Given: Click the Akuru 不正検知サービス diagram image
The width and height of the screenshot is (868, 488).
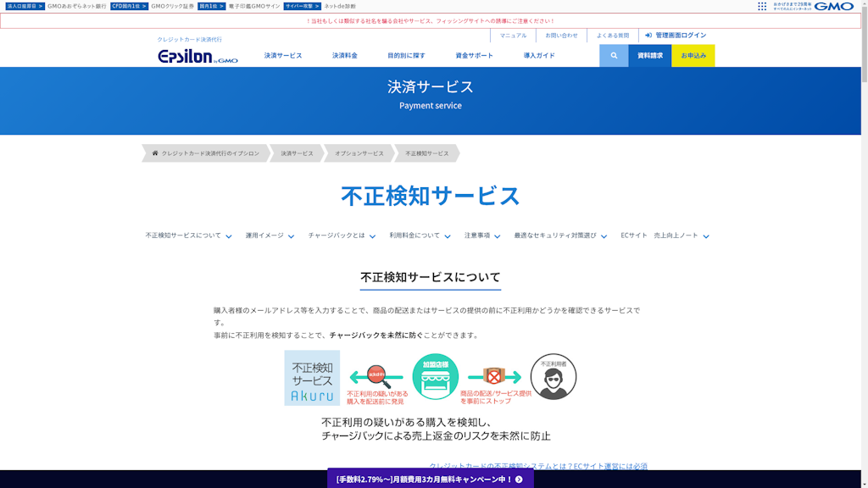Looking at the screenshot, I should 430,378.
